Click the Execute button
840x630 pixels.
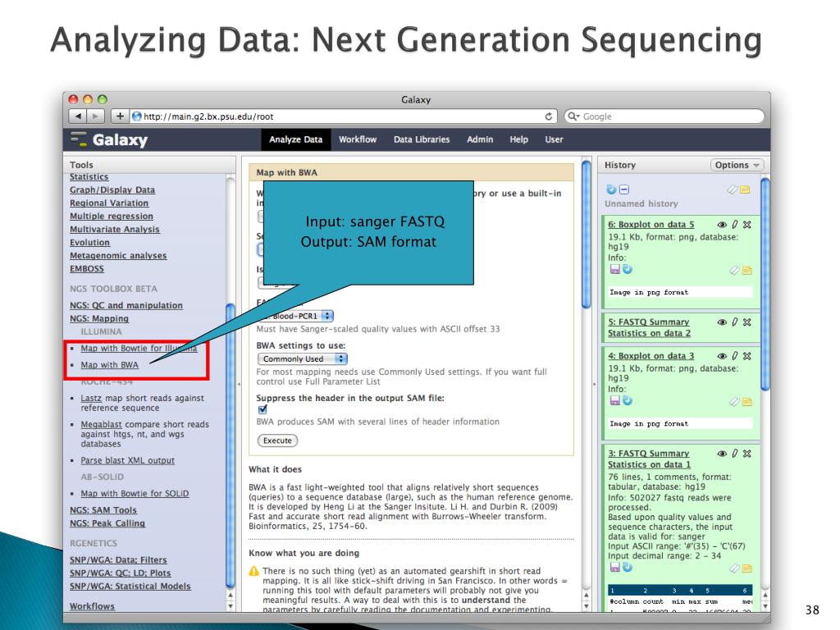[277, 441]
